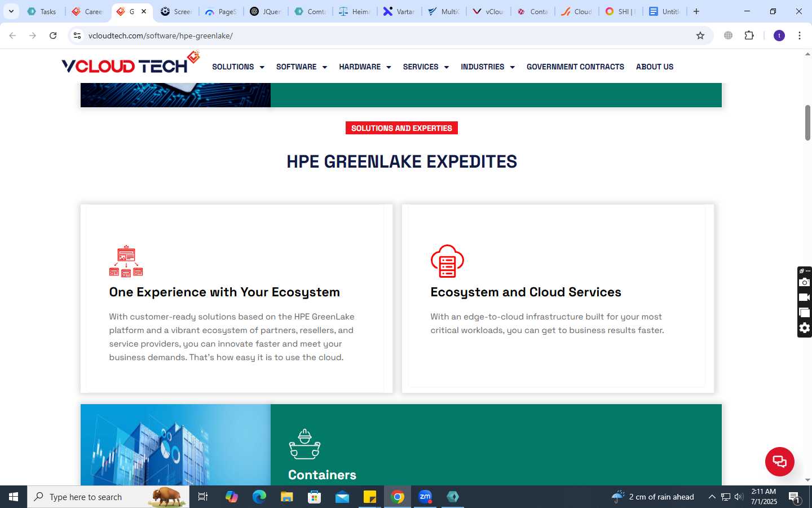812x508 pixels.
Task: Open Microsoft Store from the taskbar
Action: tap(315, 497)
